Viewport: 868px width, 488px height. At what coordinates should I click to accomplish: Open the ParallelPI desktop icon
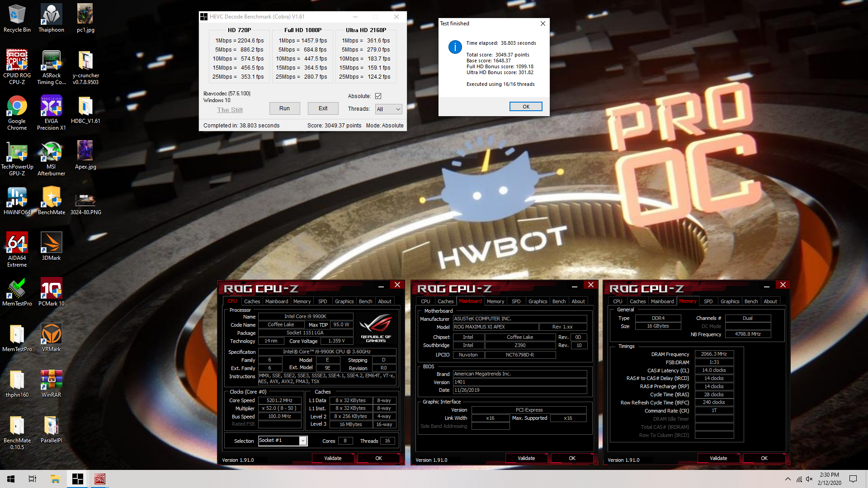pos(51,429)
